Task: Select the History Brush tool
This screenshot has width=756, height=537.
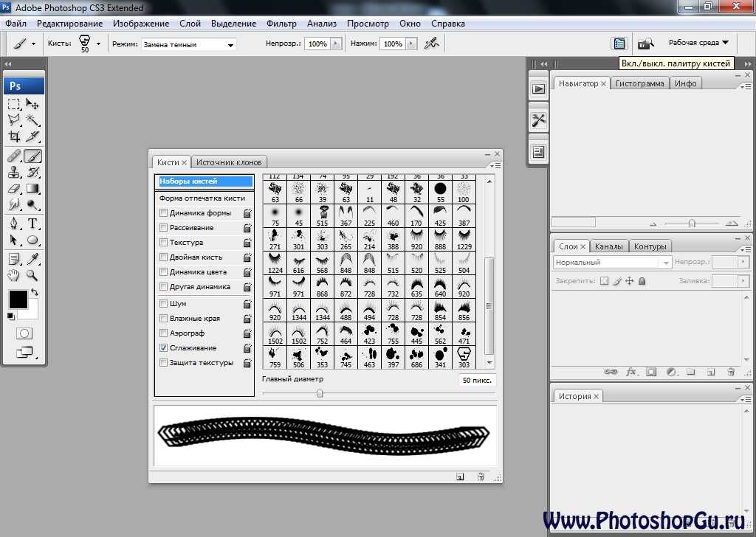Action: click(32, 173)
